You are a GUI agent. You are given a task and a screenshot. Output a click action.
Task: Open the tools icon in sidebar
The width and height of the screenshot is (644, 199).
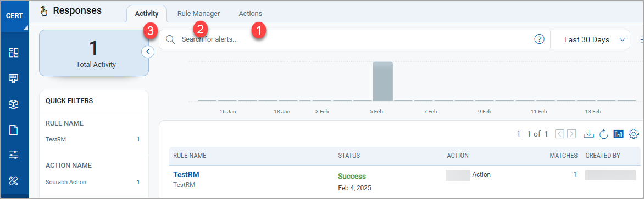click(14, 180)
